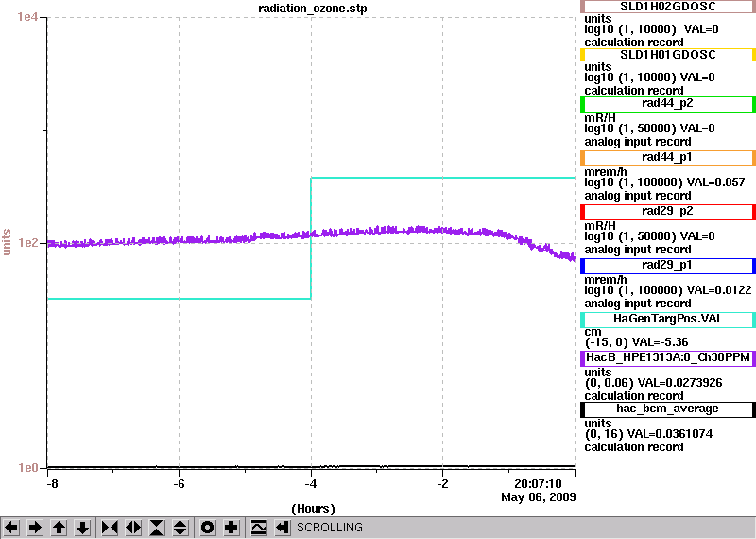The height and width of the screenshot is (539, 756).
Task: Click the -4 hour axis tick label
Action: [311, 484]
